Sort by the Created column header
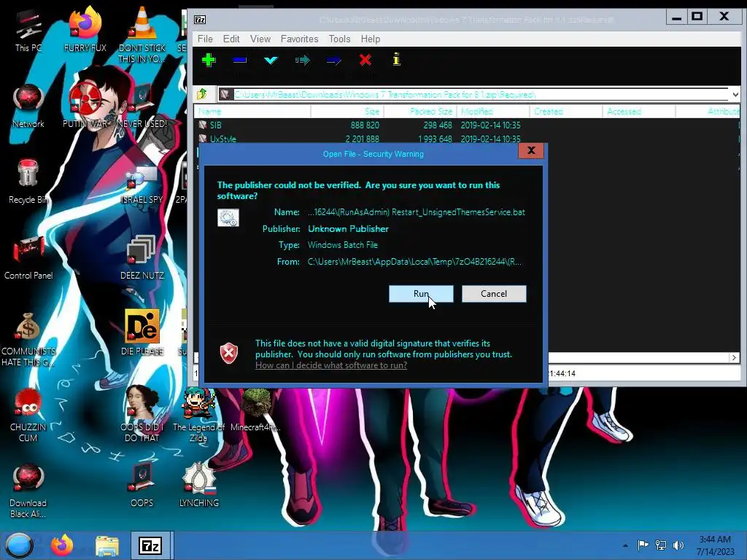 pos(566,112)
